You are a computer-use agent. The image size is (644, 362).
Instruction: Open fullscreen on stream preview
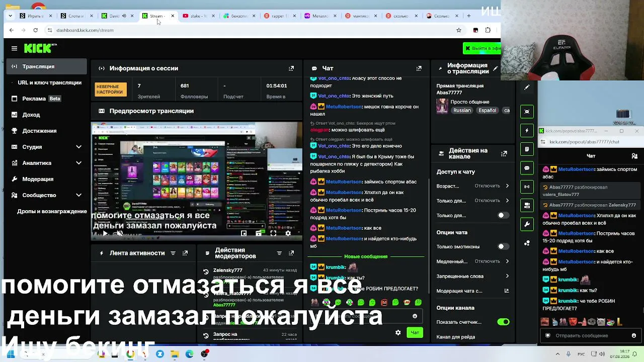pyautogui.click(x=273, y=233)
